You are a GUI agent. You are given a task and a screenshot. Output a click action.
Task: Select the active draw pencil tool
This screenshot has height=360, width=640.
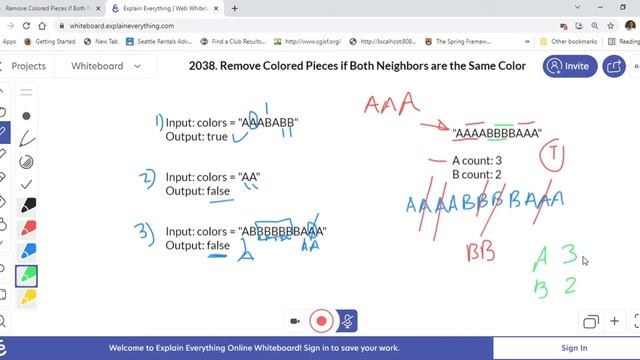click(x=3, y=132)
